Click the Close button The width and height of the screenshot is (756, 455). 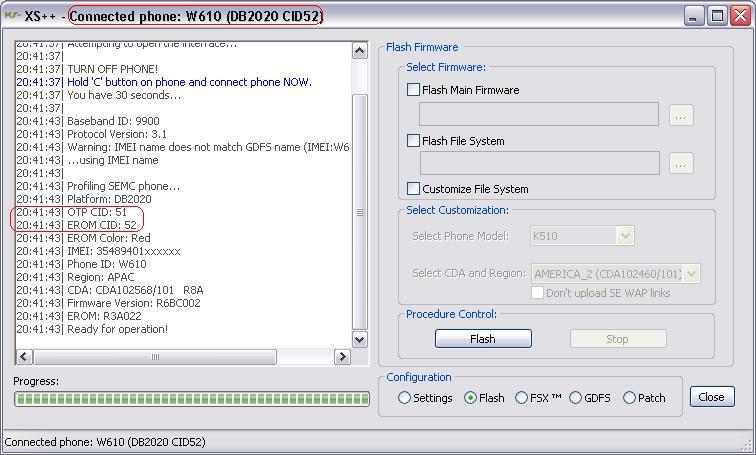[712, 397]
